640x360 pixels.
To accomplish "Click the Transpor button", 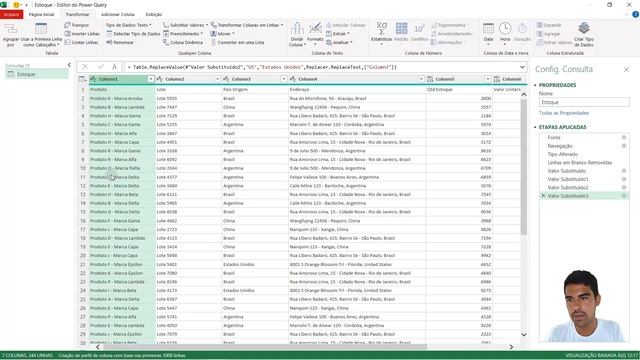I will pos(77,25).
